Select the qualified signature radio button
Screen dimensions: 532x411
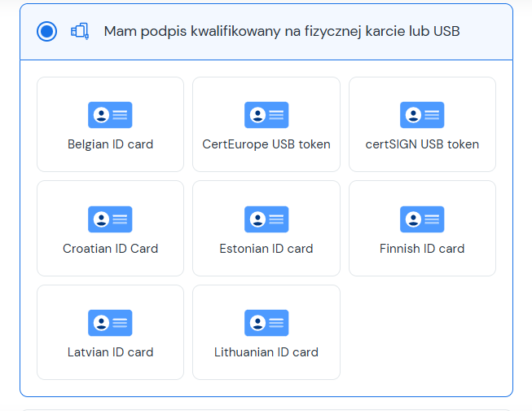[x=46, y=31]
